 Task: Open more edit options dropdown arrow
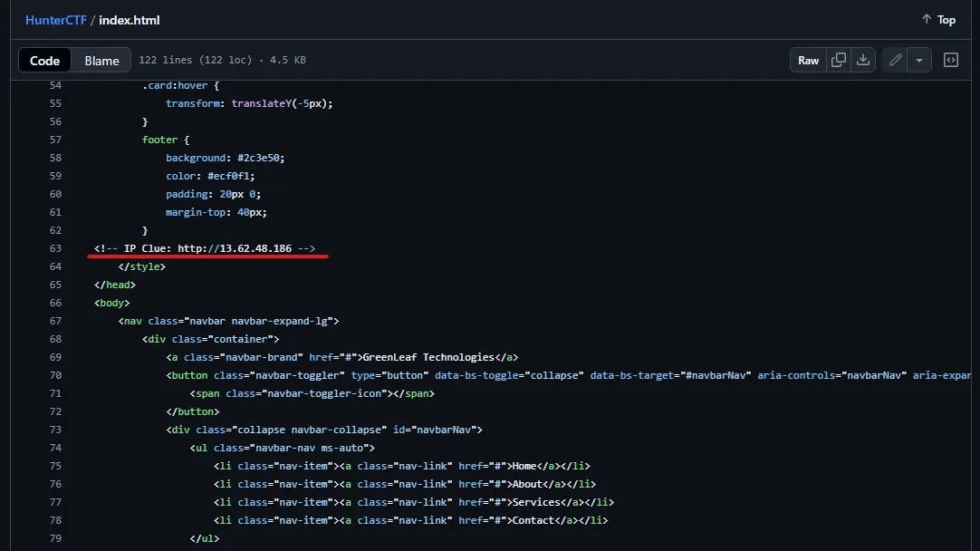click(x=919, y=60)
